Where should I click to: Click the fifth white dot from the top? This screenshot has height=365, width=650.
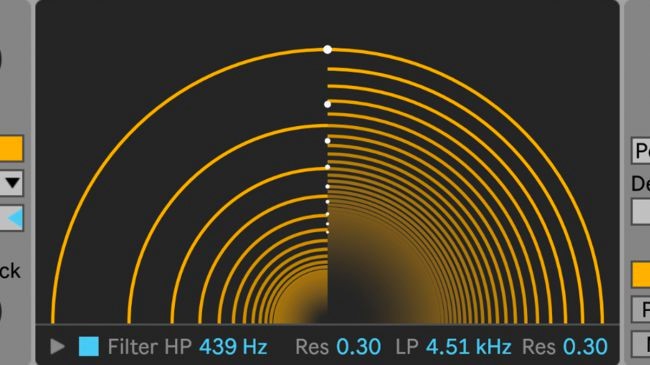(327, 187)
